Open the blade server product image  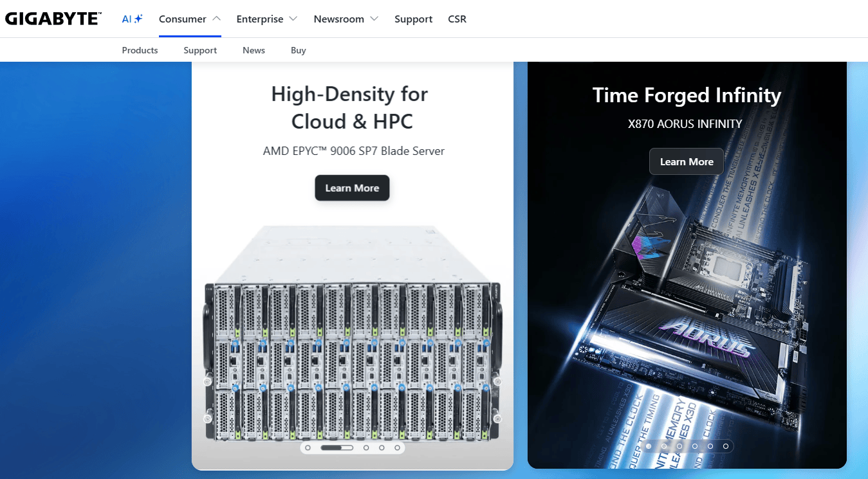(353, 332)
